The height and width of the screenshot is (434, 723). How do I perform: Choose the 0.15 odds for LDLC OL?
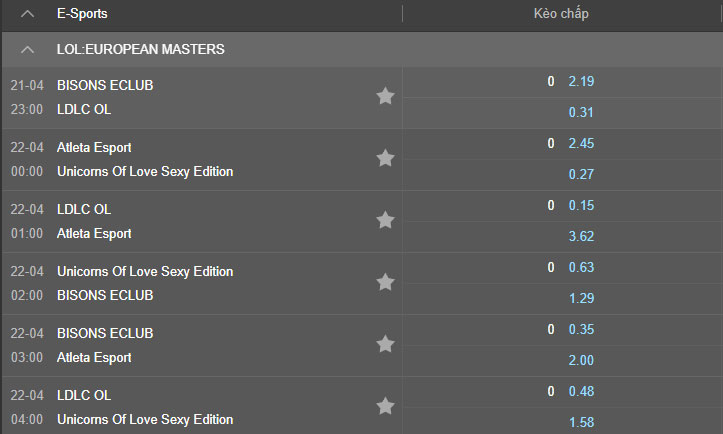(581, 205)
